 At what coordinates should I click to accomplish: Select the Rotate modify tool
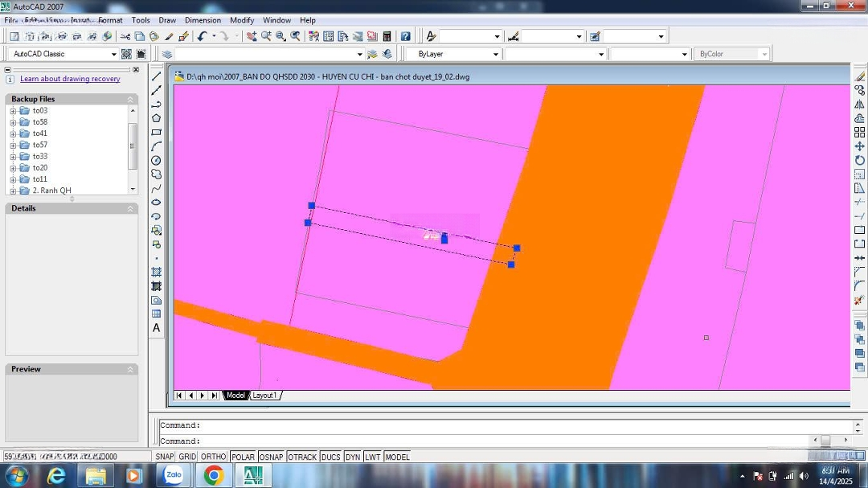click(859, 160)
